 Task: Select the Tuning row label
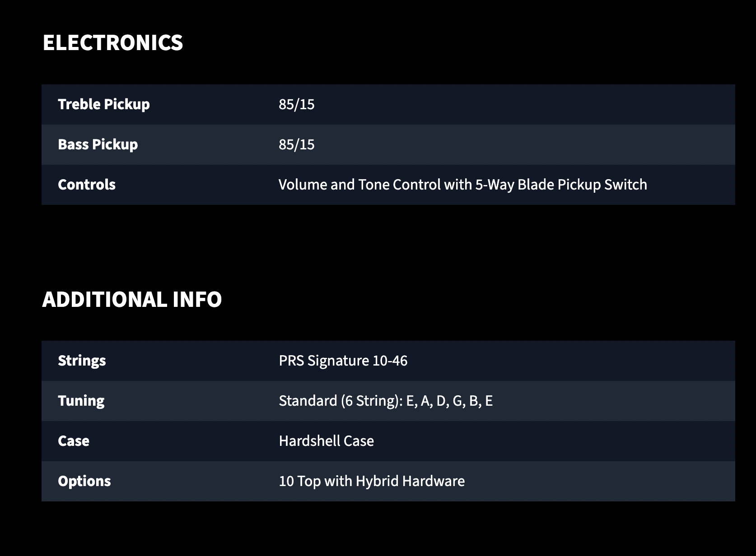pyautogui.click(x=81, y=401)
